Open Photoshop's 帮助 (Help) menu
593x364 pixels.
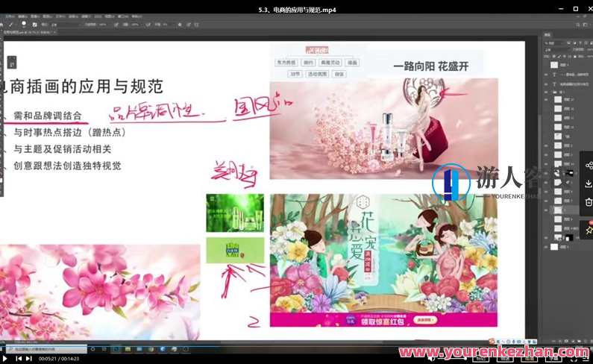137,16
